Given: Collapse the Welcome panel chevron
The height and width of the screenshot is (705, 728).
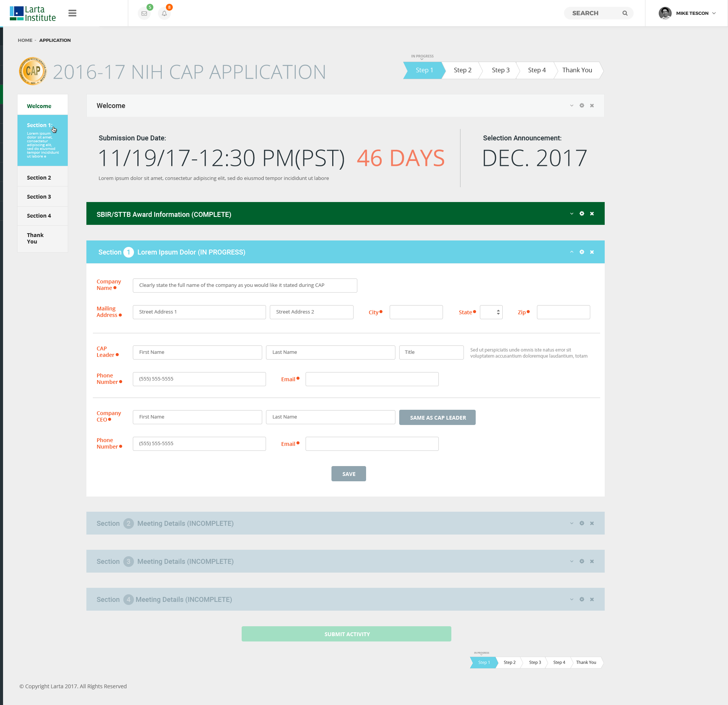Looking at the screenshot, I should click(x=572, y=105).
